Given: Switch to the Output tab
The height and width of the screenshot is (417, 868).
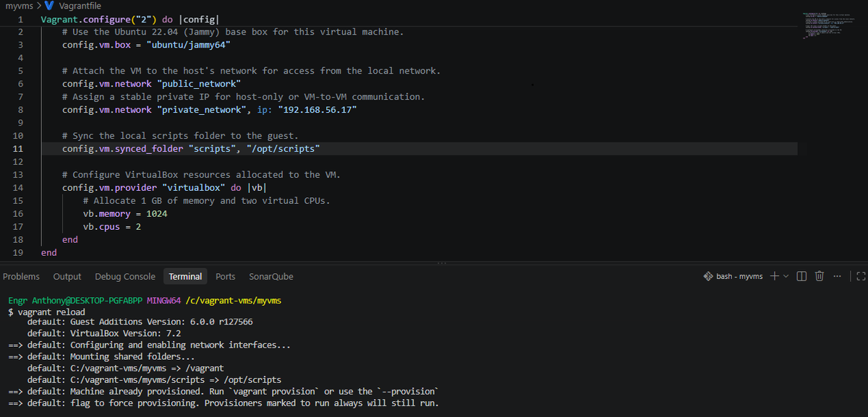Looking at the screenshot, I should [x=67, y=276].
